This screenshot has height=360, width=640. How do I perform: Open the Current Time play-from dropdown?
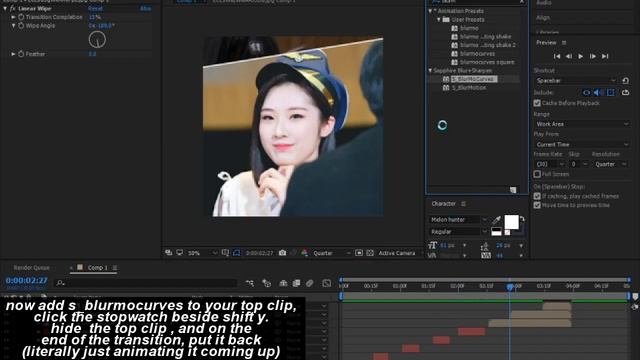pos(582,144)
